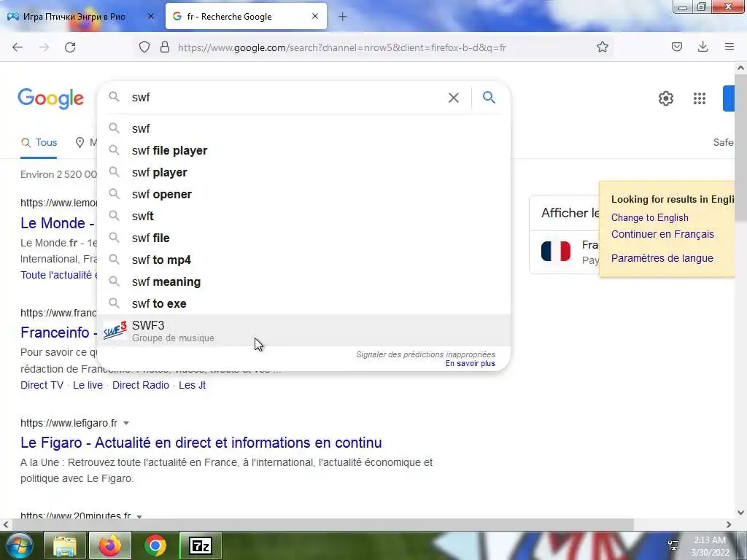This screenshot has width=747, height=560.
Task: Open File Explorer from taskbar
Action: (64, 545)
